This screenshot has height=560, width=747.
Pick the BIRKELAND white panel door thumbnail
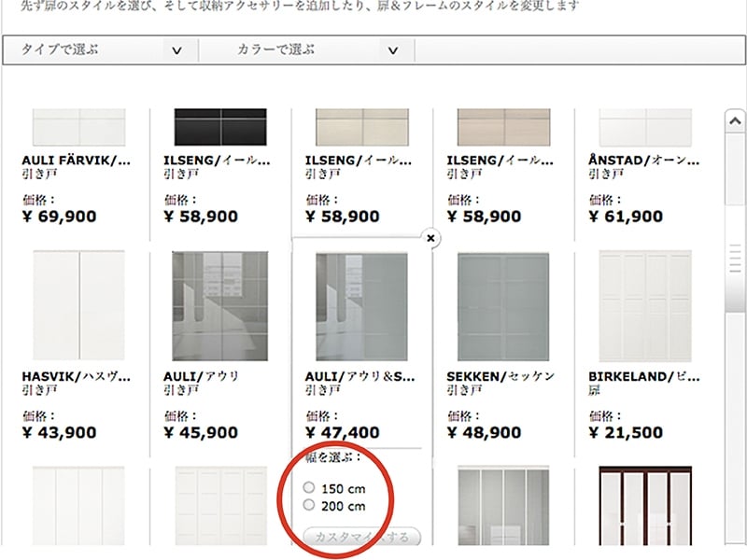(645, 305)
